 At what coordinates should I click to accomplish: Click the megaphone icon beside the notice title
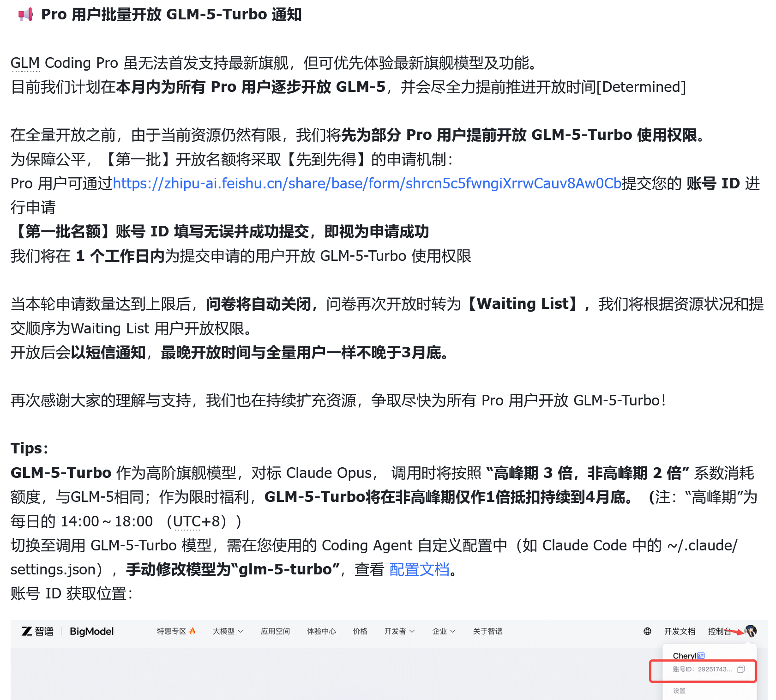pos(26,14)
